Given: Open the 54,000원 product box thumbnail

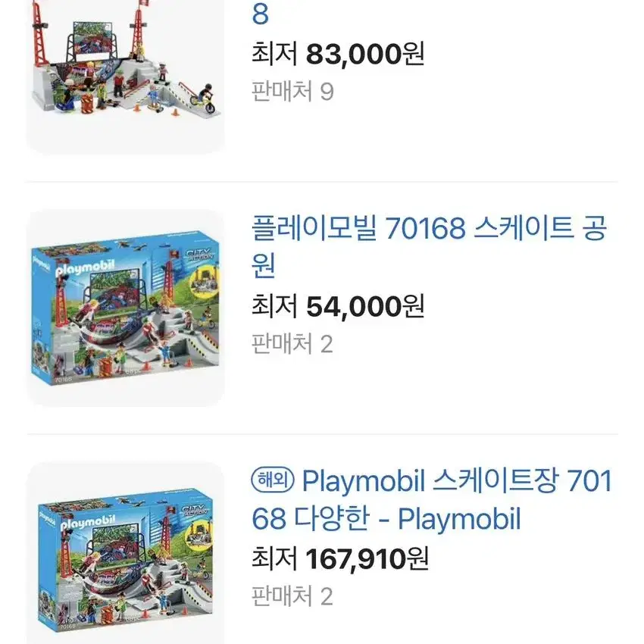Looking at the screenshot, I should 125,308.
